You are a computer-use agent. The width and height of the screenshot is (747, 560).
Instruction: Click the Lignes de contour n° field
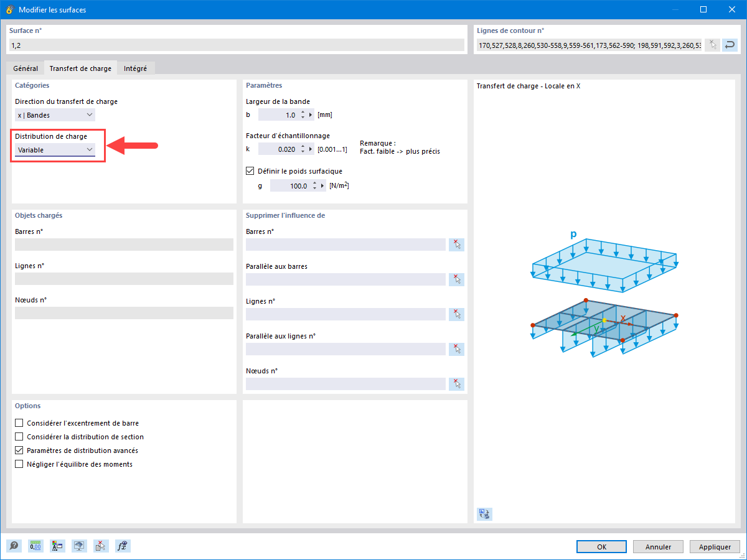[x=589, y=45]
